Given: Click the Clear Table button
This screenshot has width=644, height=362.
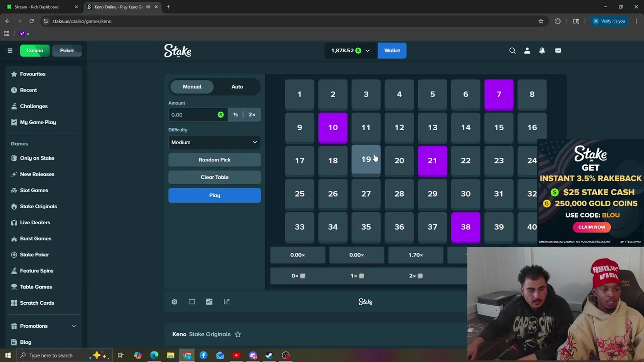Looking at the screenshot, I should pos(214,177).
